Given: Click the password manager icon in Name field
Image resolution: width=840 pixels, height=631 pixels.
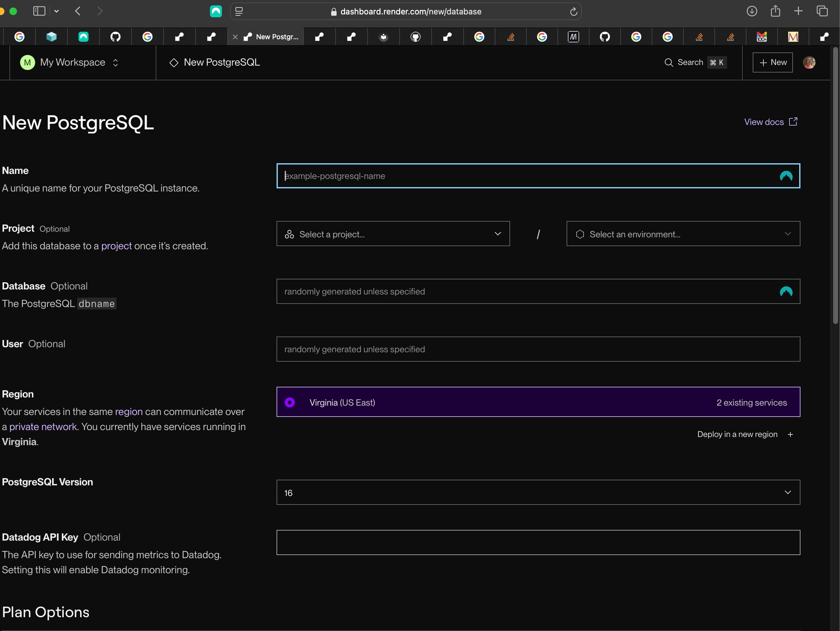Looking at the screenshot, I should tap(786, 176).
